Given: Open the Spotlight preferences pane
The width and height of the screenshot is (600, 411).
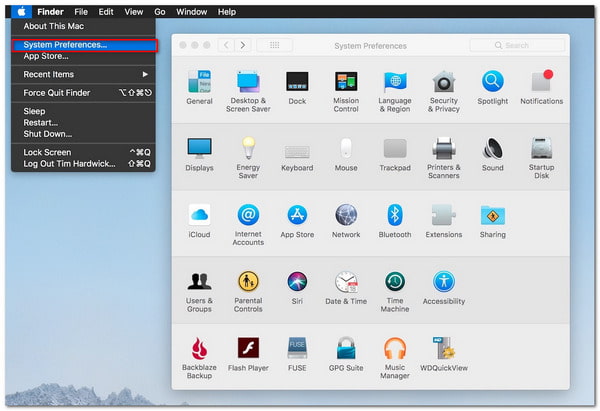Looking at the screenshot, I should tap(493, 87).
